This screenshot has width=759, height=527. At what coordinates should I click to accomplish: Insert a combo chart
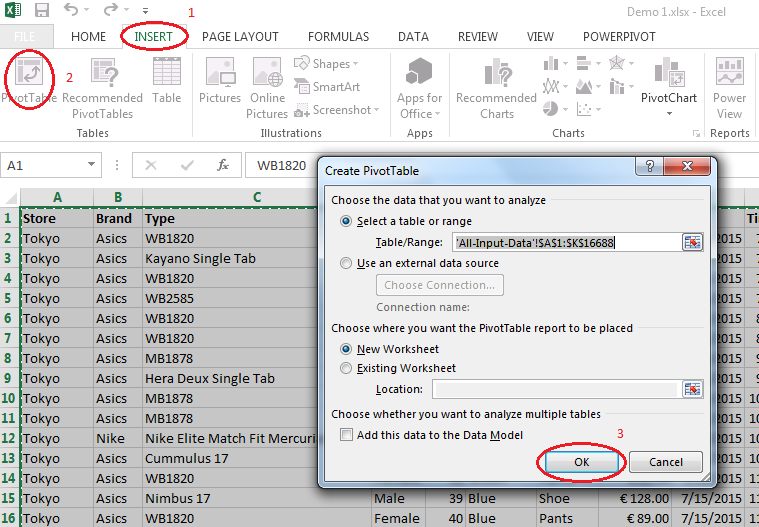(x=621, y=87)
